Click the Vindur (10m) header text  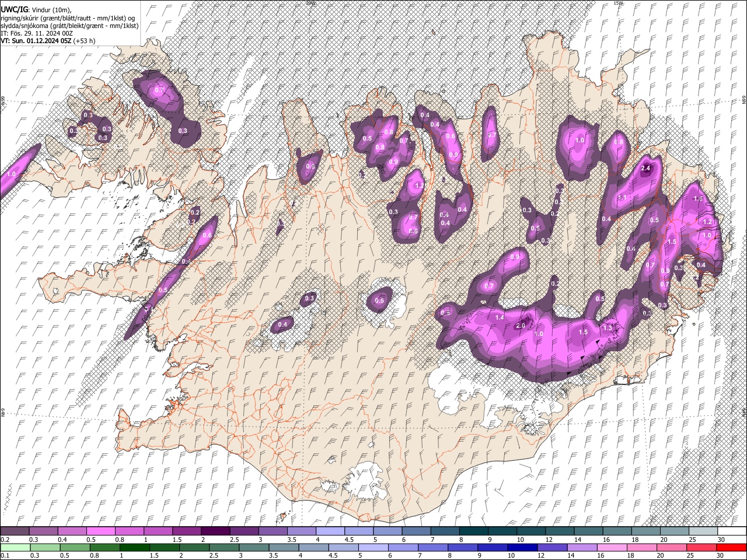click(51, 10)
